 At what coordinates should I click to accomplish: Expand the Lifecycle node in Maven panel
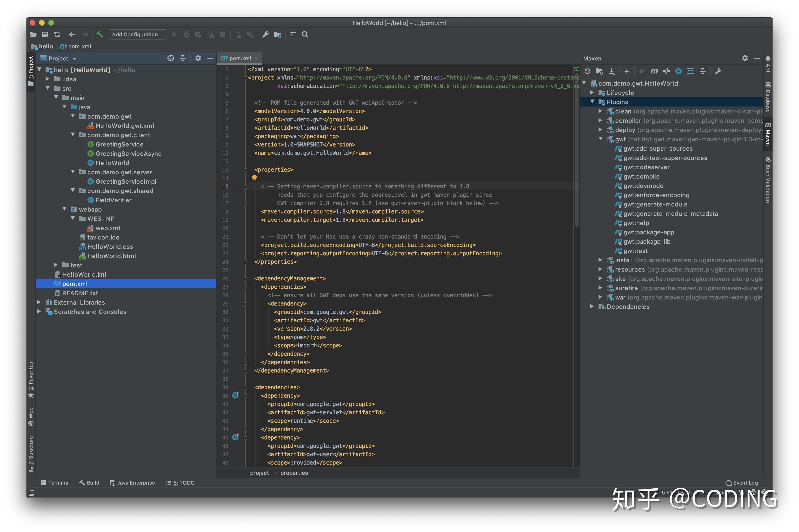[592, 93]
